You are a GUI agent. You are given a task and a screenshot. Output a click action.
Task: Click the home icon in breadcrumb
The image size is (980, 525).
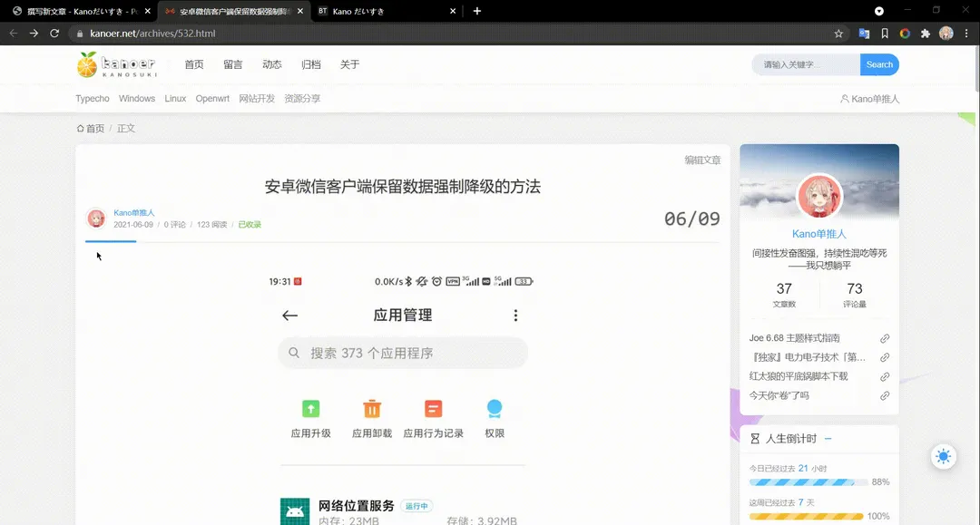coord(80,129)
